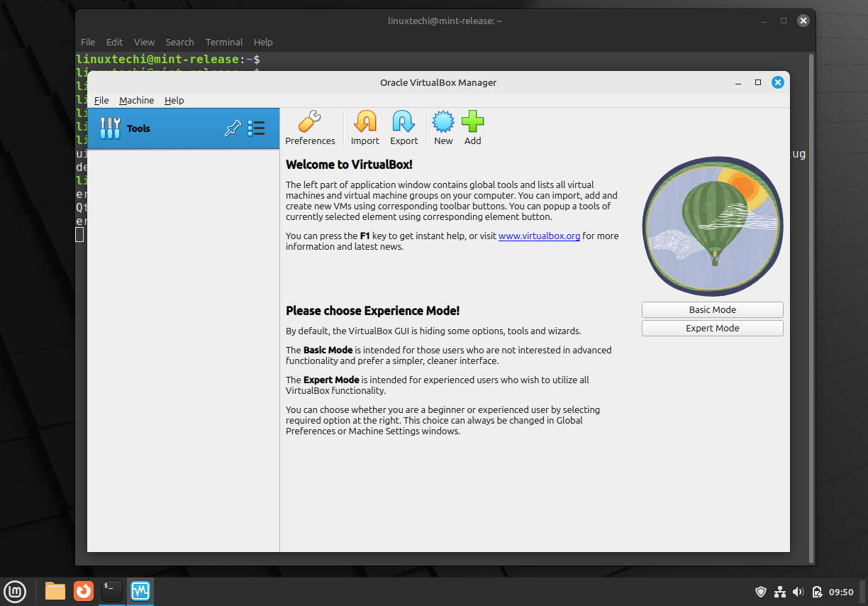
Task: Open terminal window Search menu
Action: pyautogui.click(x=179, y=42)
